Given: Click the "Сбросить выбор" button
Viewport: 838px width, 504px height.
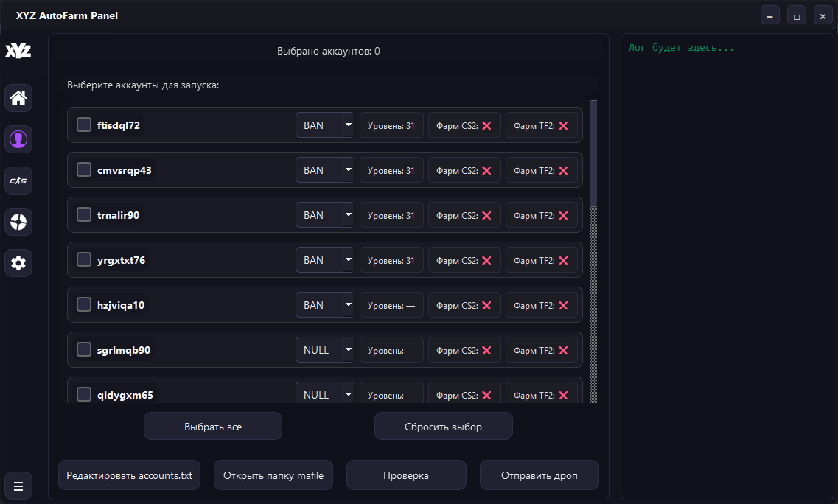Looking at the screenshot, I should click(x=443, y=427).
